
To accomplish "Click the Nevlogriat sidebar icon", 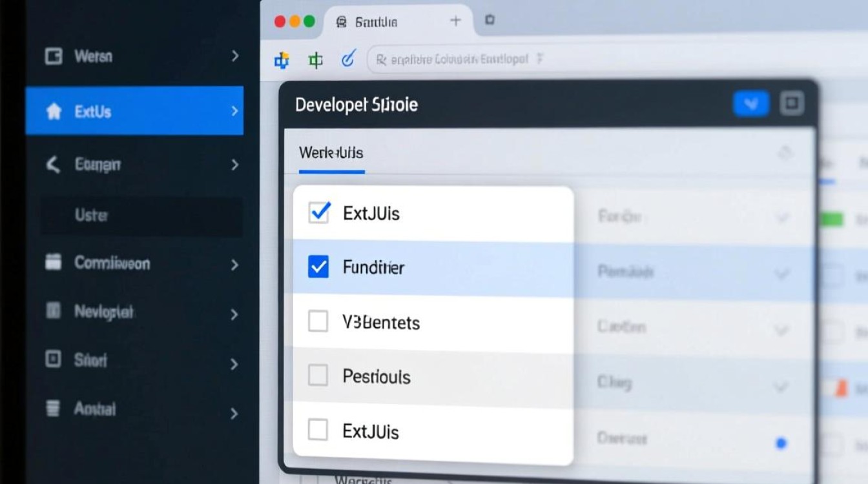I will (x=54, y=311).
